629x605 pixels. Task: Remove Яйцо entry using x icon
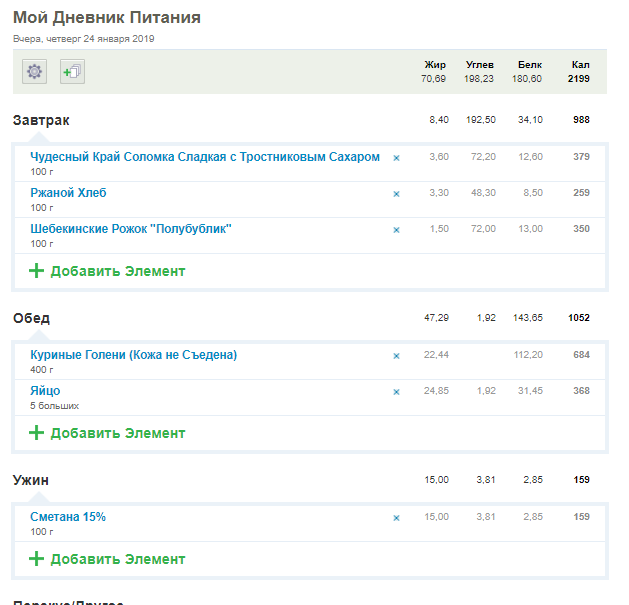(396, 391)
